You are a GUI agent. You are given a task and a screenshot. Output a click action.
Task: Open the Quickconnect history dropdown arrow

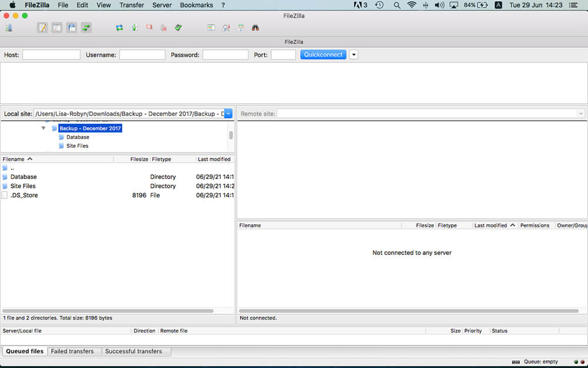(x=353, y=55)
